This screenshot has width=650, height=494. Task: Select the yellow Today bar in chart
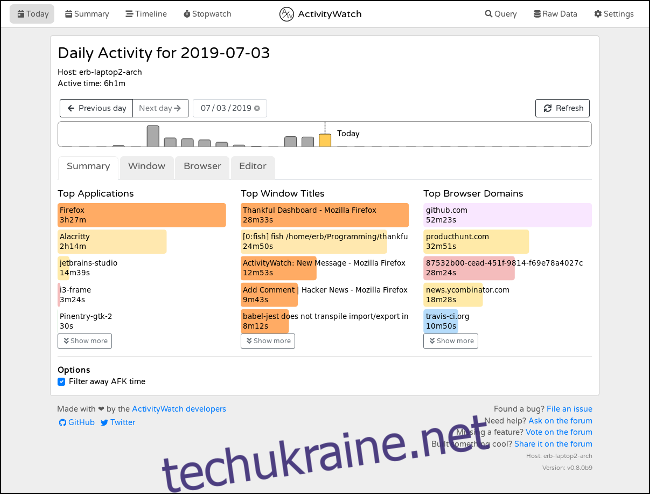click(x=325, y=140)
